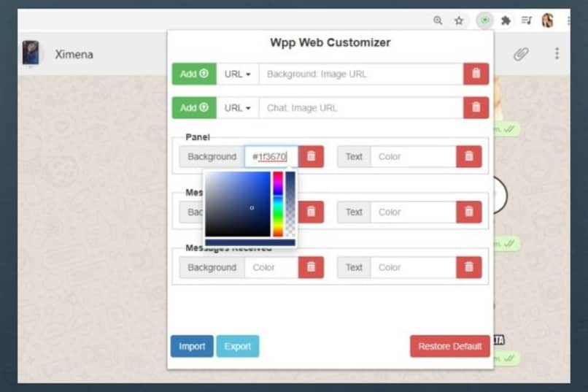
Task: Click Panel Background hex color field
Action: click(x=271, y=156)
